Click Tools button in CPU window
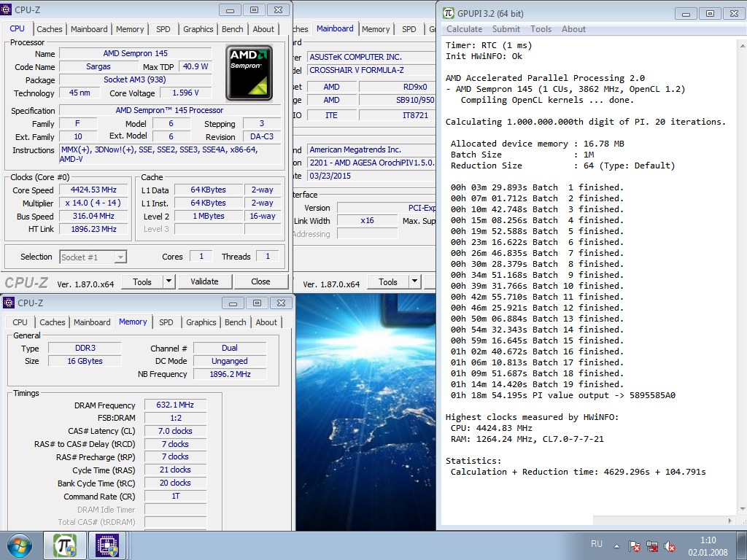 142,281
